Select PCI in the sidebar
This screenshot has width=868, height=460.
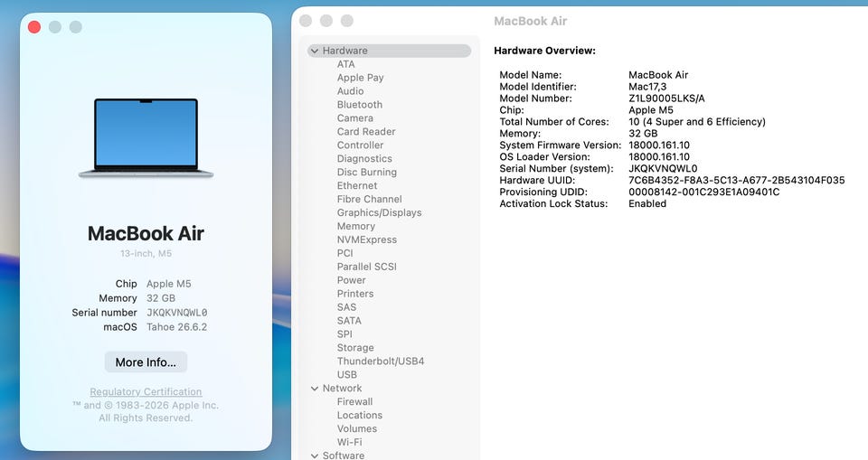pyautogui.click(x=344, y=253)
